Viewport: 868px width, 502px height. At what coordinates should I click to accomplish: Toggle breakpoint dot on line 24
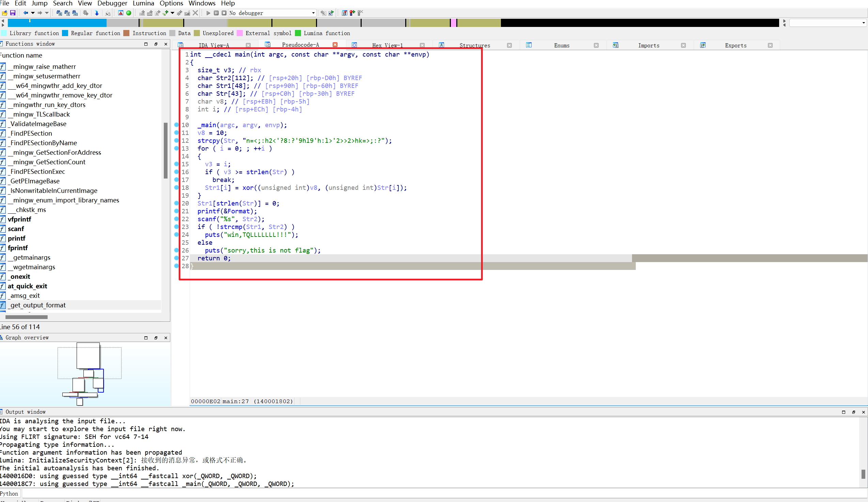pos(176,235)
